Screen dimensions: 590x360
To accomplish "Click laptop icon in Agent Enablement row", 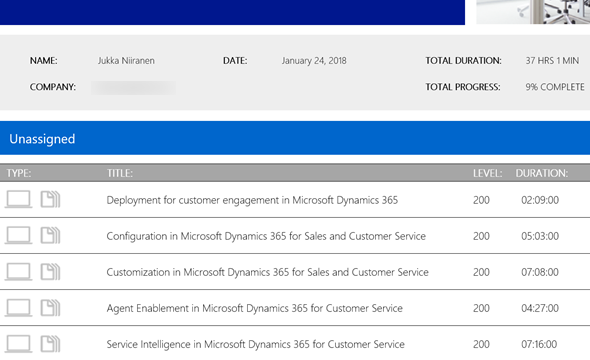I will point(18,307).
